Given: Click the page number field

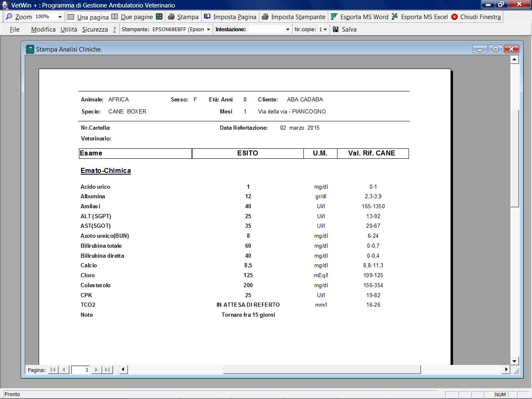Looking at the screenshot, I should tap(81, 369).
